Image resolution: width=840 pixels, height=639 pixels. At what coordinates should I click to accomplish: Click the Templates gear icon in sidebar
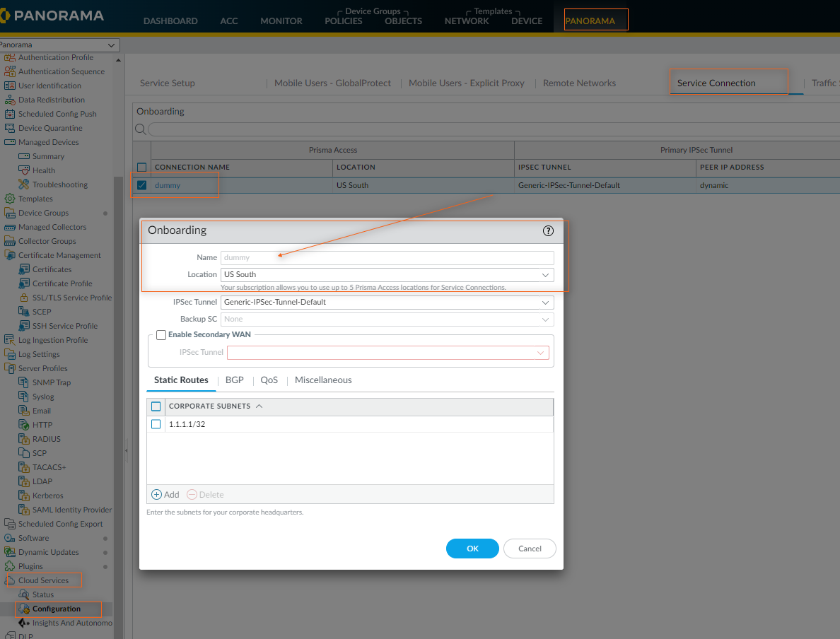pos(10,199)
